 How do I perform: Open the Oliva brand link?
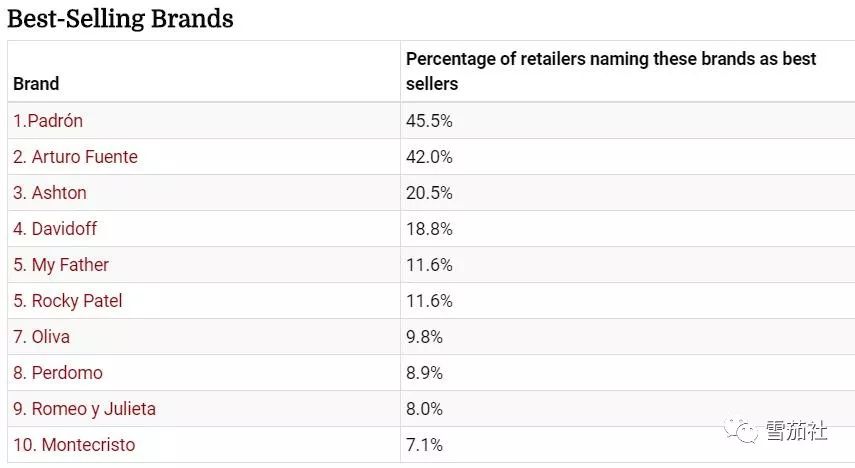42,337
